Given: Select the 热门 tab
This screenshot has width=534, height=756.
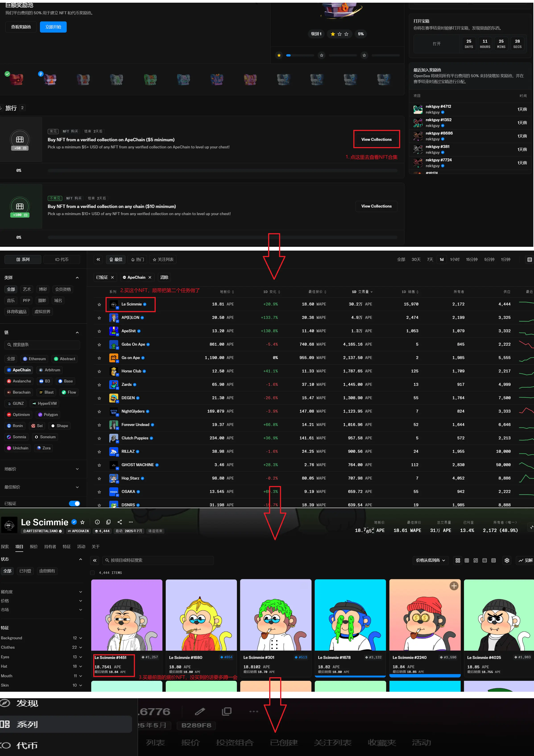Looking at the screenshot, I should tap(138, 260).
